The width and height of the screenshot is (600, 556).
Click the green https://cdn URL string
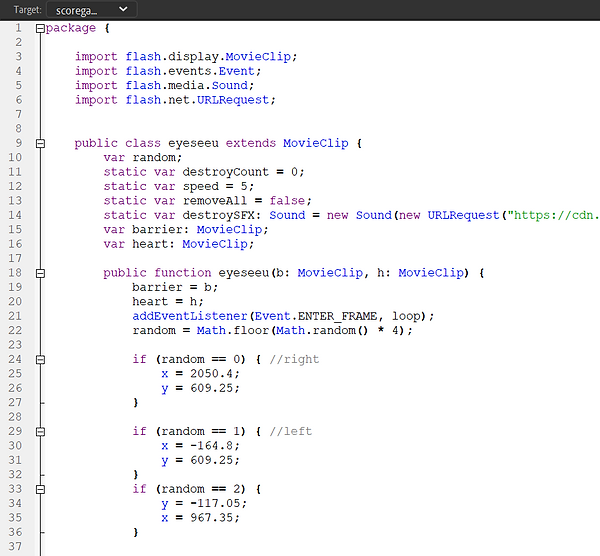554,215
